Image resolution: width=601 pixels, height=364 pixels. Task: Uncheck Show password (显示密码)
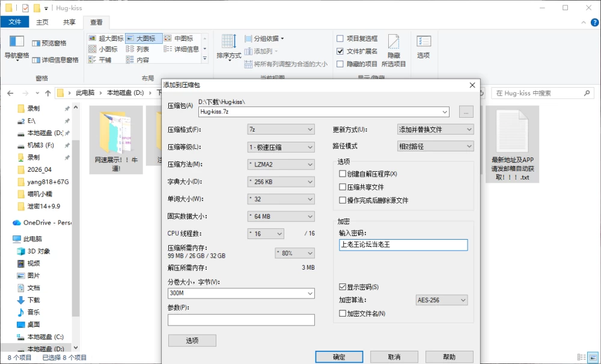(343, 287)
